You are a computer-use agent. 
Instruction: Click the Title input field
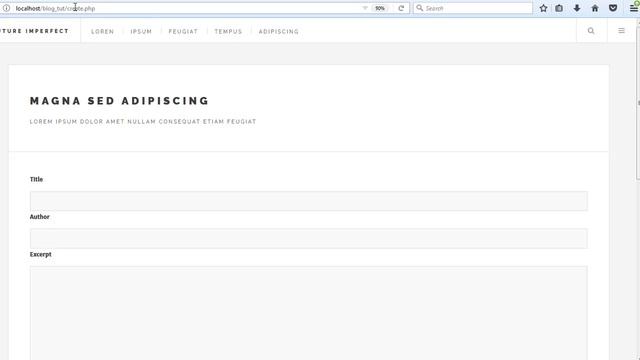309,201
